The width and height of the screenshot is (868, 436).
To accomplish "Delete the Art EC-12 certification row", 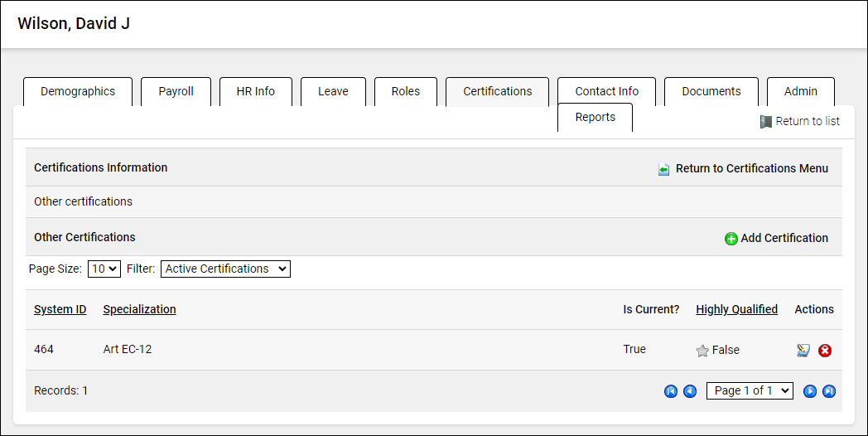I will click(825, 351).
